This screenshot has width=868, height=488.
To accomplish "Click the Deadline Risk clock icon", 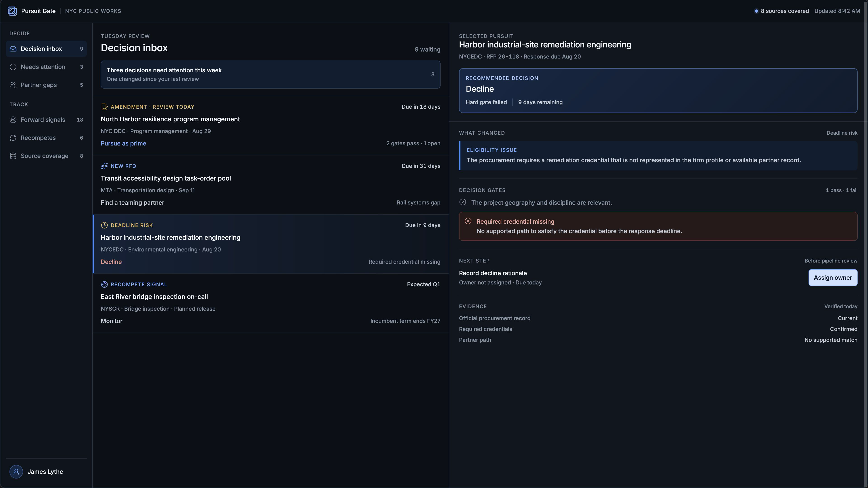I will tap(104, 225).
